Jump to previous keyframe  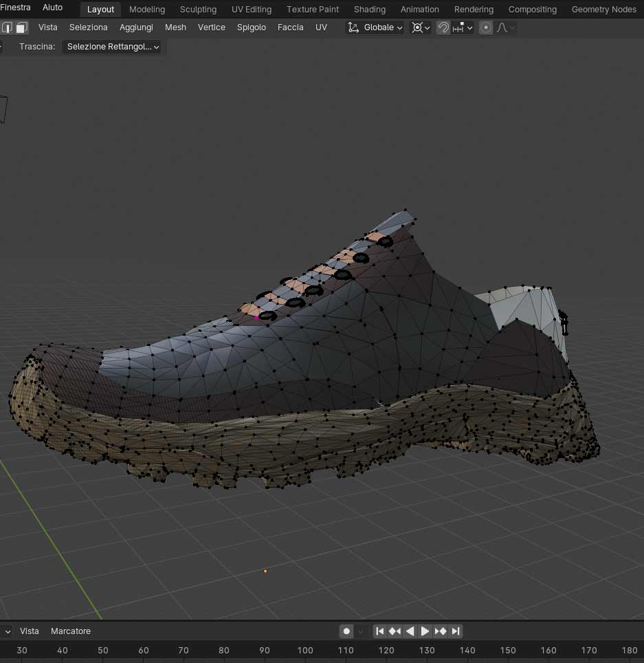[395, 631]
